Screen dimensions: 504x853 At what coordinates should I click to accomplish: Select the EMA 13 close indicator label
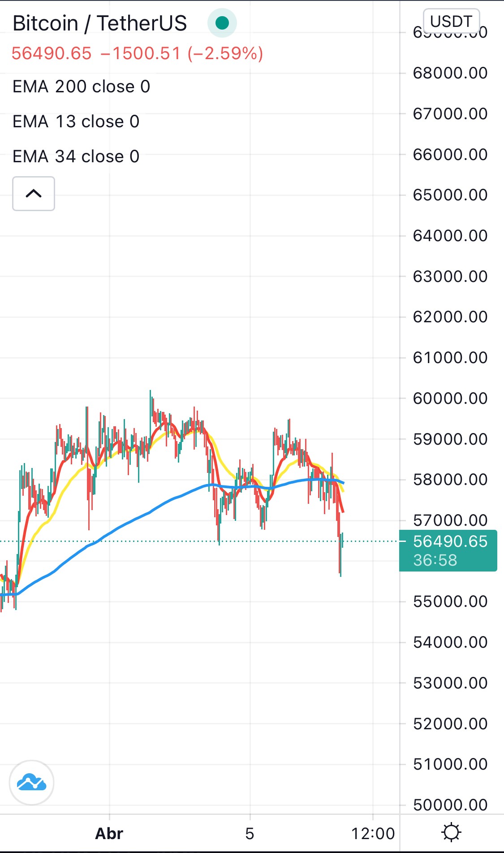tap(76, 121)
